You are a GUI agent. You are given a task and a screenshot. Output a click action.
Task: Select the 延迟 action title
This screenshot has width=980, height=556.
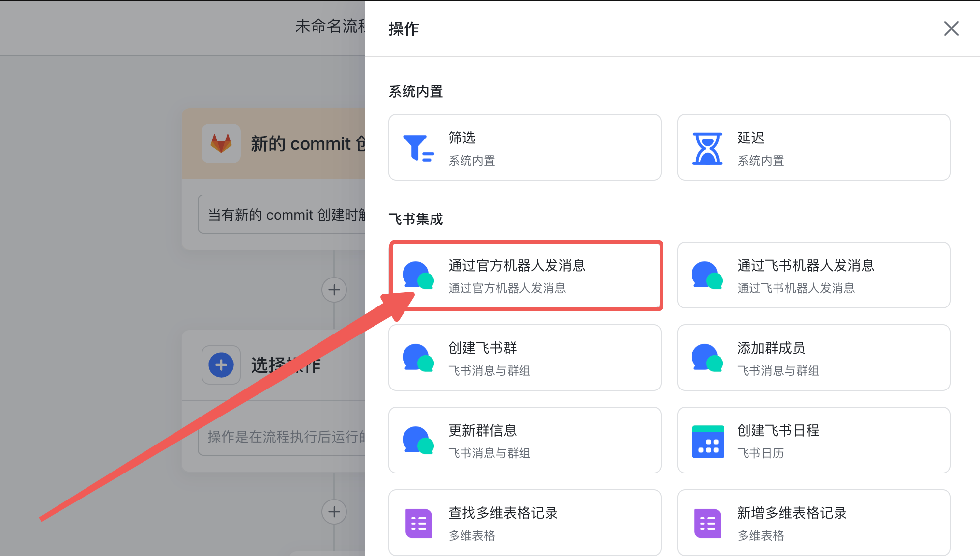pyautogui.click(x=751, y=138)
